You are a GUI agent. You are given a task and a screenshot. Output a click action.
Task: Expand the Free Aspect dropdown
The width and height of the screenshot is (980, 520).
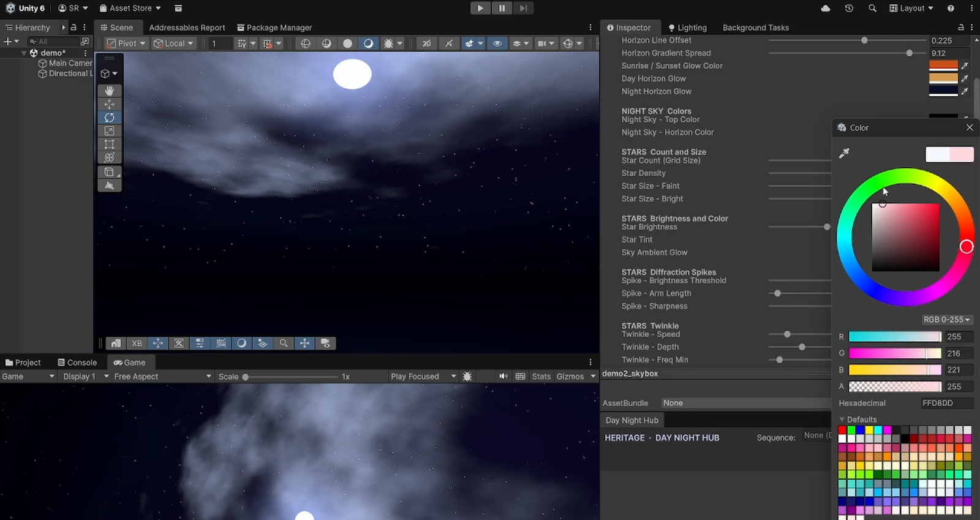pos(162,376)
